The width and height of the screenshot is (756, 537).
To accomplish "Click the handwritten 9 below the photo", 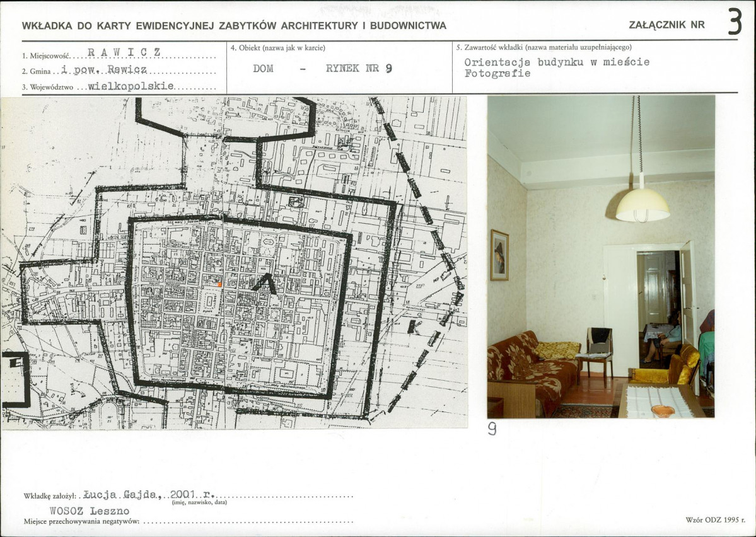I will click(x=492, y=429).
